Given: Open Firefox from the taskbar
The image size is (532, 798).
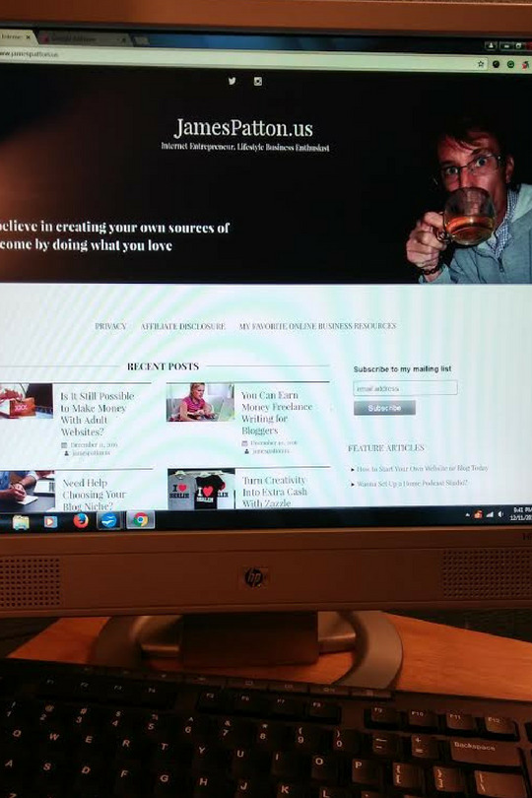Looking at the screenshot, I should pyautogui.click(x=81, y=520).
